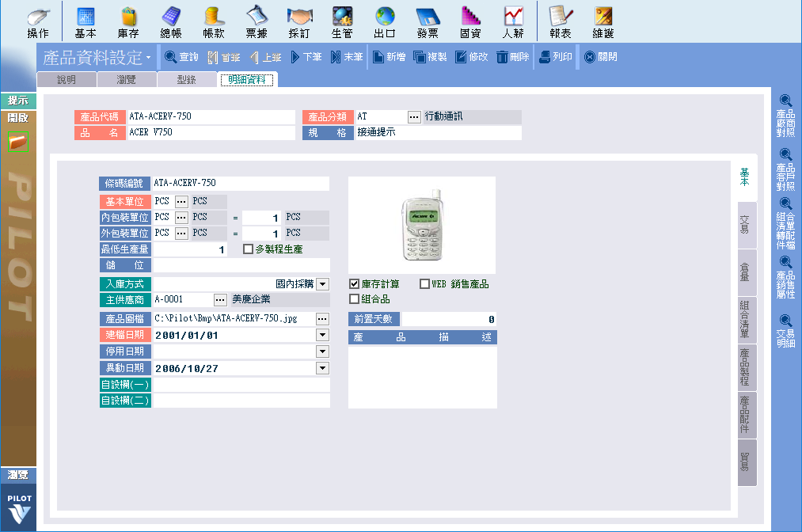Toggle the 庫存計算 checkbox

coord(355,284)
